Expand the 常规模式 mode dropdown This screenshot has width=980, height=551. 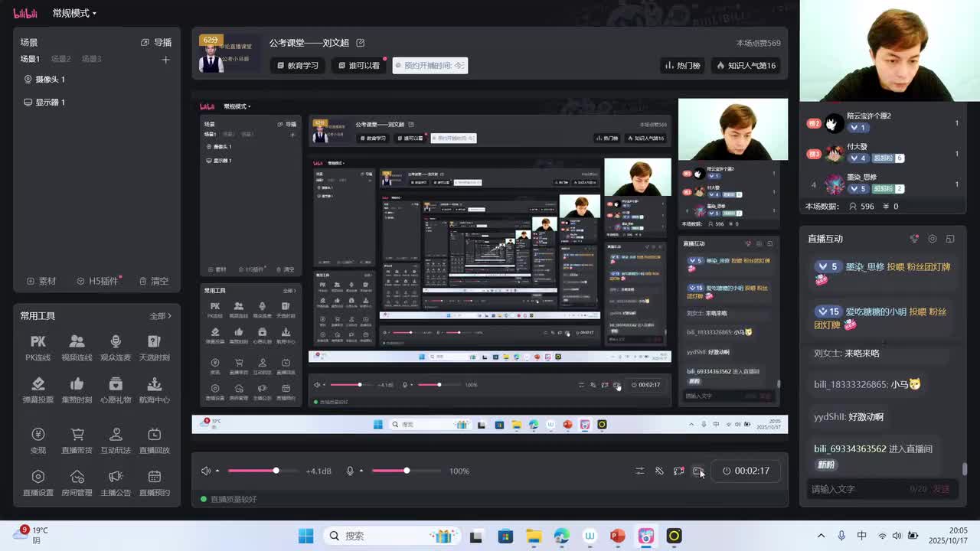coord(74,13)
